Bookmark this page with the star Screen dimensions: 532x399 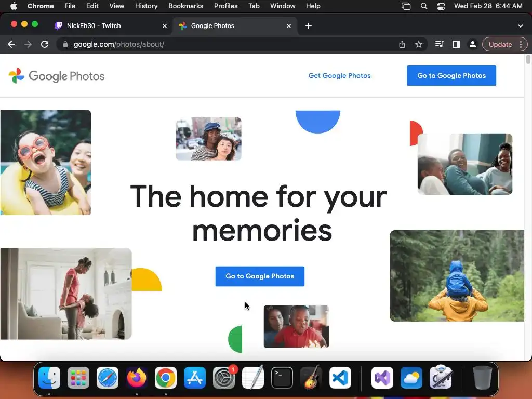click(419, 45)
